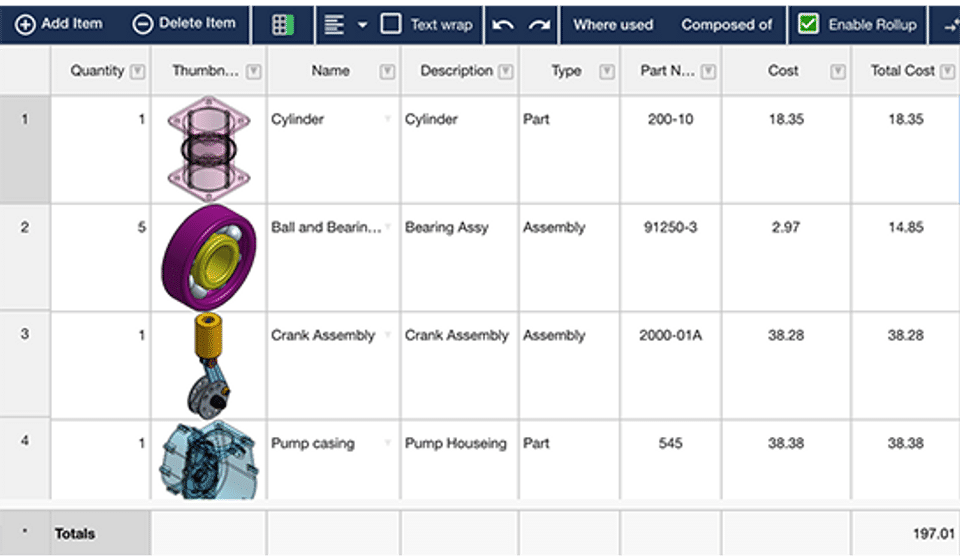This screenshot has width=960, height=560.
Task: Select row header 3
Action: (x=25, y=365)
